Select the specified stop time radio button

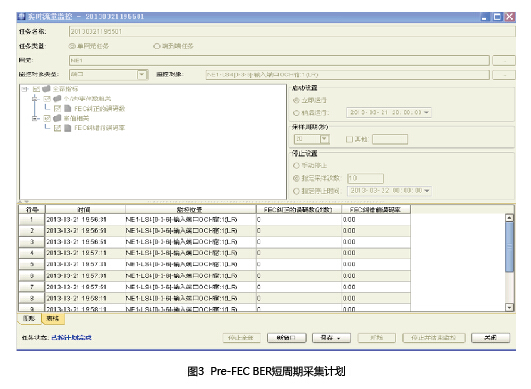click(296, 191)
